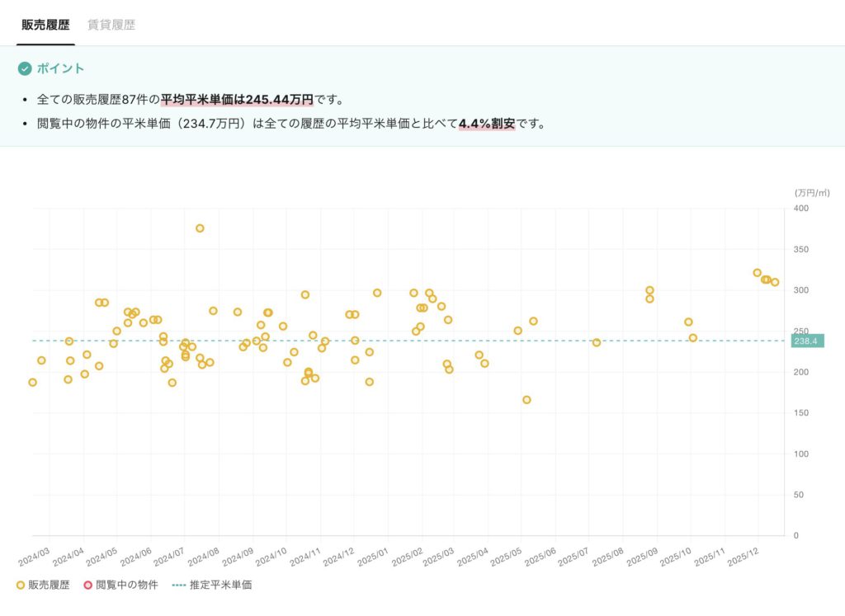This screenshot has height=616, width=845.
Task: Click the red circle legend marker
Action: coord(87,585)
